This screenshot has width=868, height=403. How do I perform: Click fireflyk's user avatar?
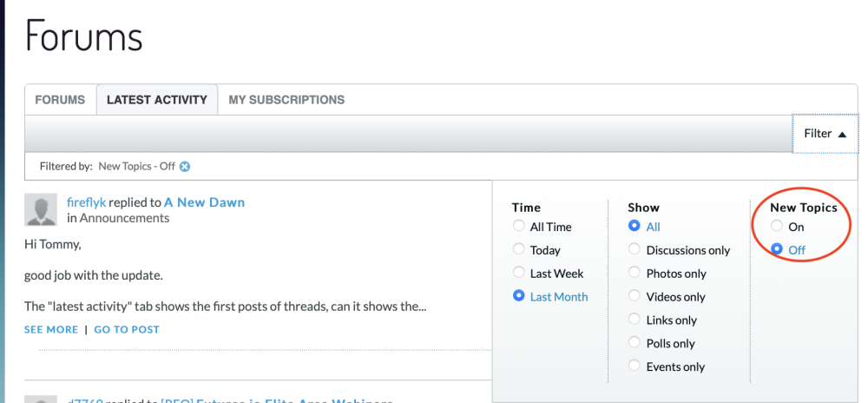(x=42, y=210)
